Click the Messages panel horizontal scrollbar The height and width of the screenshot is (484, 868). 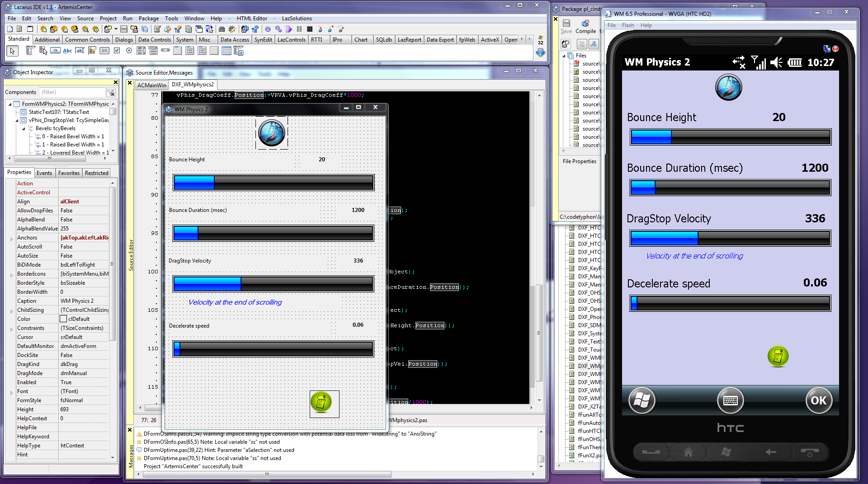(337, 475)
